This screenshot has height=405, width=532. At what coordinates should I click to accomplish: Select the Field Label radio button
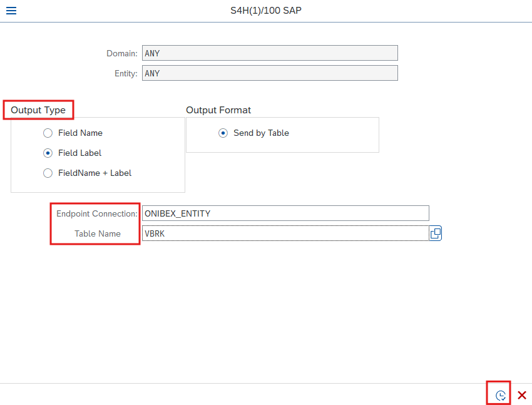pos(48,153)
